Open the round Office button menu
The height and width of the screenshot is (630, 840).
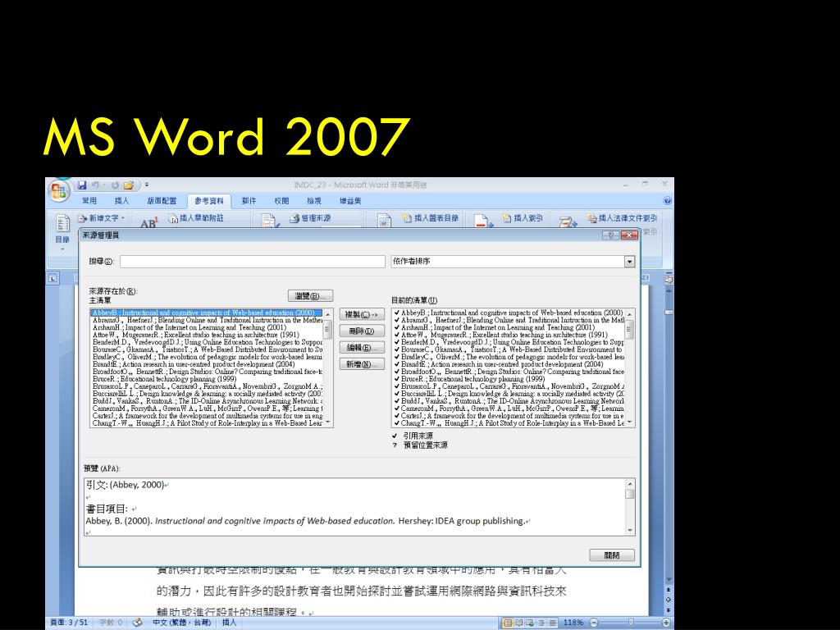pyautogui.click(x=59, y=190)
